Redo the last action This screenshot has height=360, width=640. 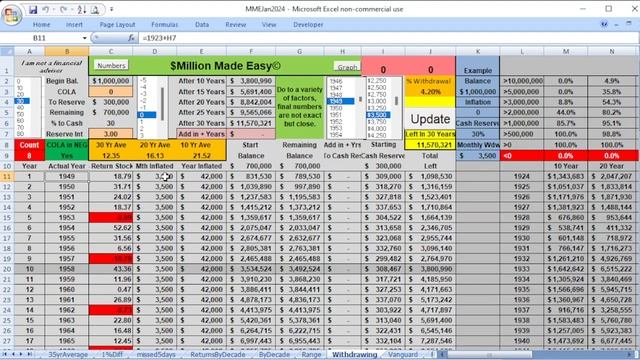click(64, 9)
